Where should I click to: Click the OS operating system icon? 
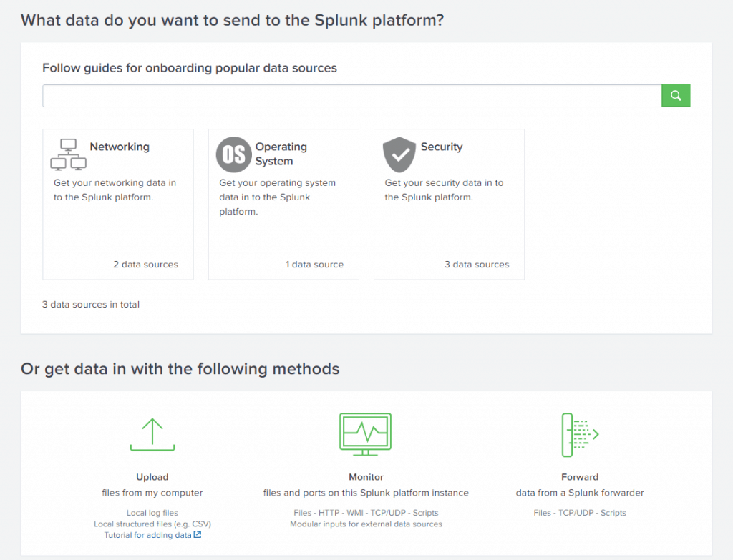click(234, 154)
